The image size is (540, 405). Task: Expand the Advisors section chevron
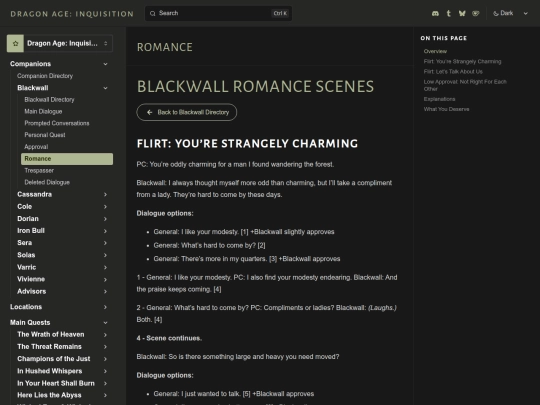click(105, 292)
